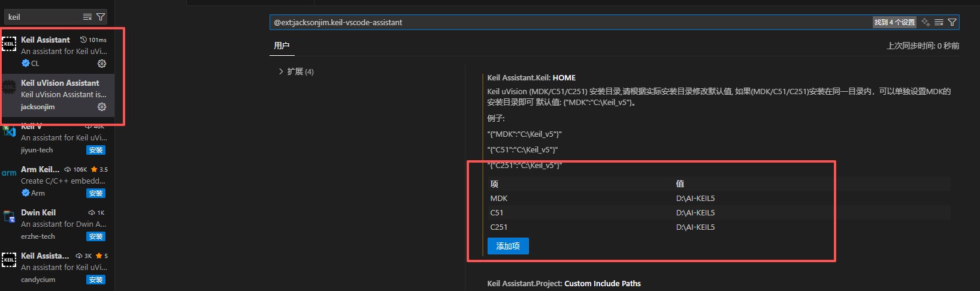This screenshot has height=291, width=980.
Task: Click the extensions search box containing keil
Action: [x=42, y=17]
